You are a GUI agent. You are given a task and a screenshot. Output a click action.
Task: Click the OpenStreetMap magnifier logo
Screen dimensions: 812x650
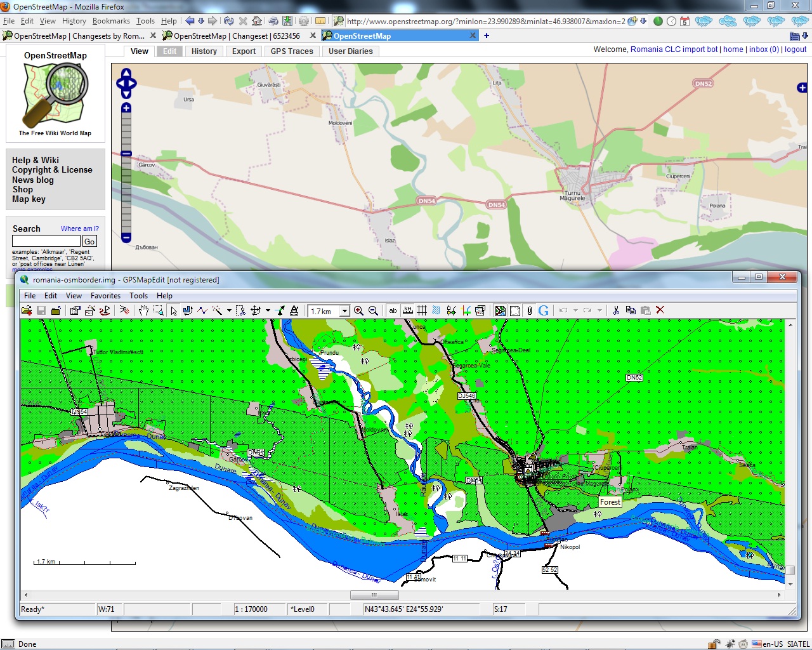pos(56,95)
